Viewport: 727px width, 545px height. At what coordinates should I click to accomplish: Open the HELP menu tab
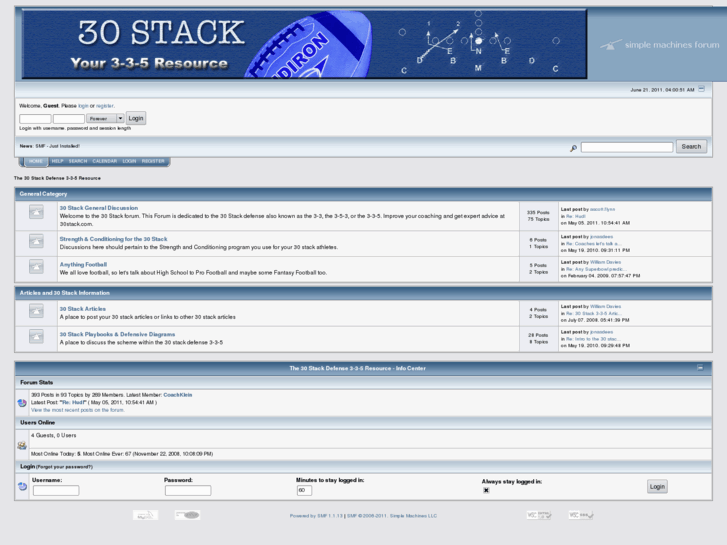click(x=57, y=161)
